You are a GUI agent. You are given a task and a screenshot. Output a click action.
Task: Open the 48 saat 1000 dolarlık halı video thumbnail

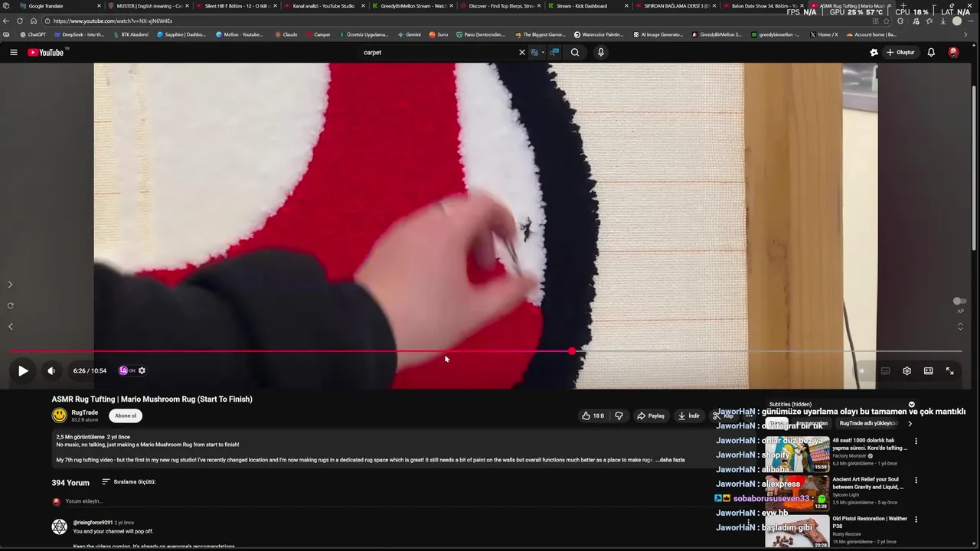(x=797, y=455)
